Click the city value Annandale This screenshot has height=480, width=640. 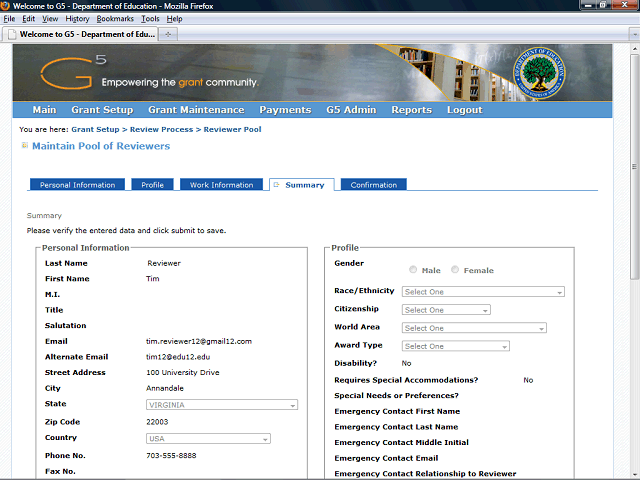point(165,388)
